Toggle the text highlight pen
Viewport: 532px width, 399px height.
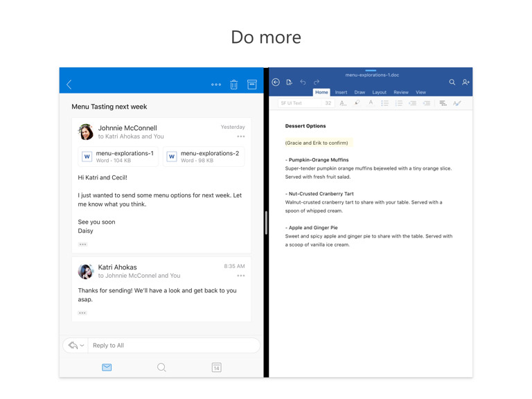point(357,103)
